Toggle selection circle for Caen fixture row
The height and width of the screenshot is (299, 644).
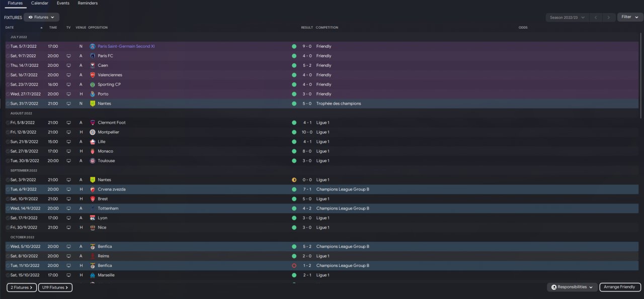click(x=8, y=65)
